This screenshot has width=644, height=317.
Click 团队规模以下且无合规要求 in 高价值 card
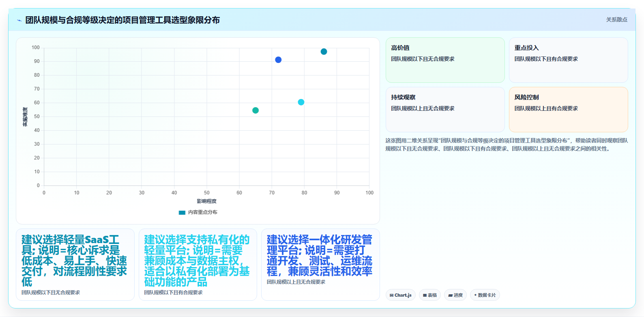point(423,59)
